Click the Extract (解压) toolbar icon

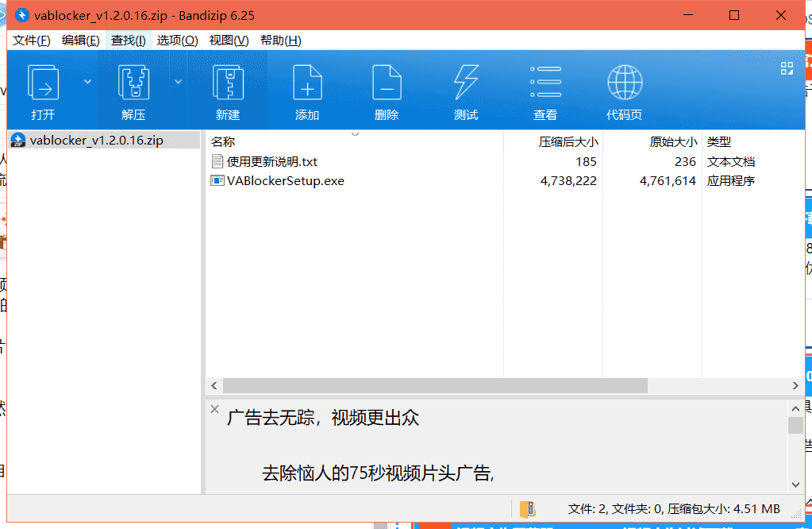133,83
